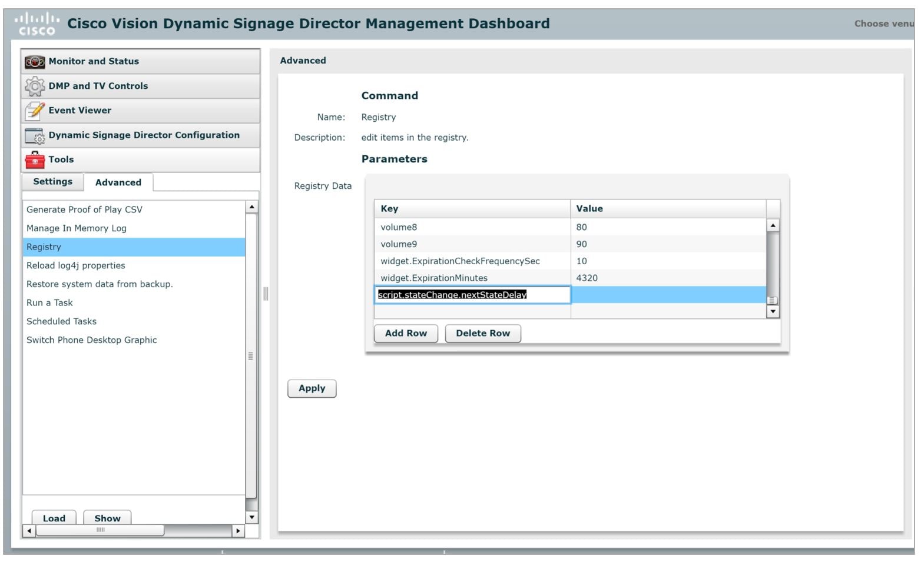Select Restore system data from backup
Screen dimensions: 924x562
tap(134, 284)
